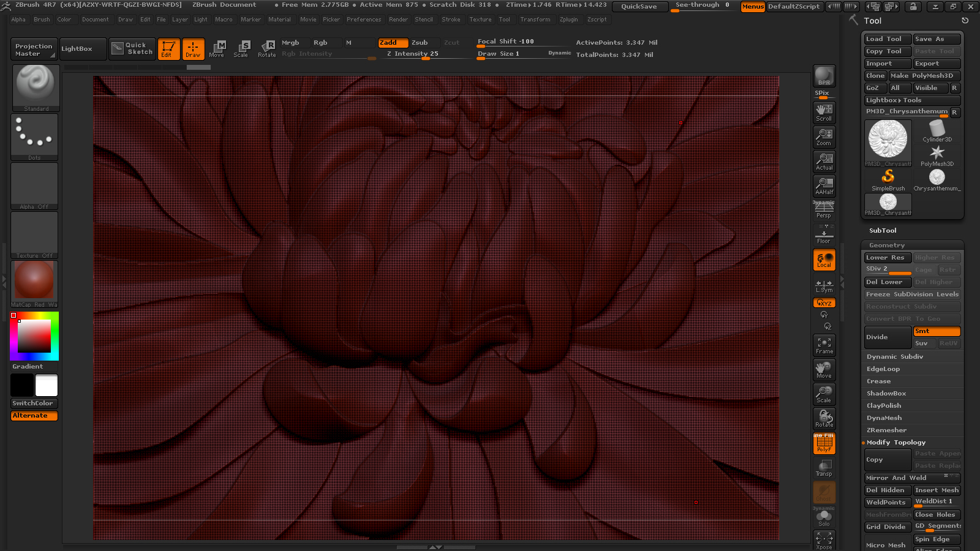
Task: Open the Zplugin menu
Action: click(568, 20)
